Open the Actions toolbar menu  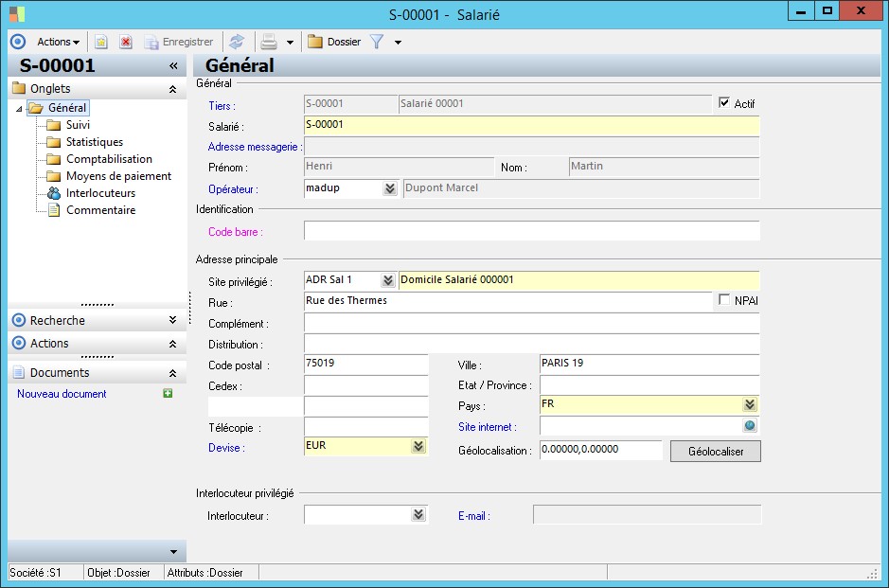[x=58, y=42]
